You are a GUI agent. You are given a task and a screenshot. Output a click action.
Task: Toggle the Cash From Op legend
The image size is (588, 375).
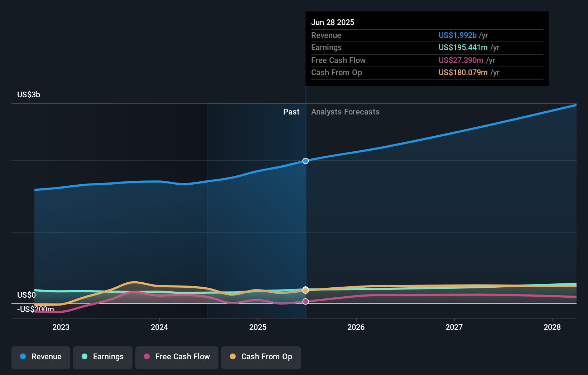pyautogui.click(x=261, y=357)
